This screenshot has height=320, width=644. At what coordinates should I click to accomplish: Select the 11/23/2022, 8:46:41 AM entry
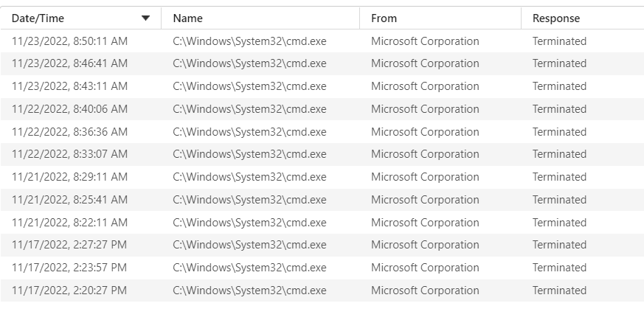pyautogui.click(x=322, y=63)
